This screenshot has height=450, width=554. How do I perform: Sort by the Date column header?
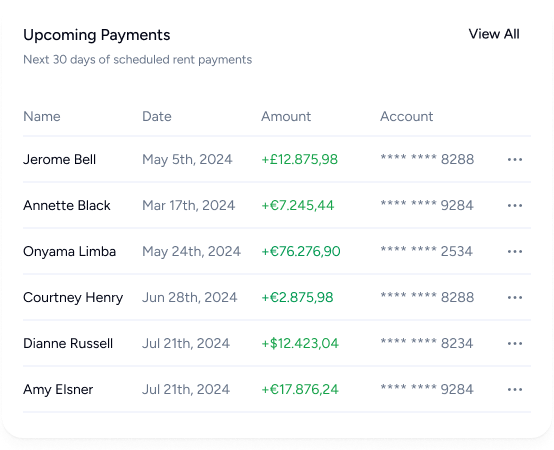coord(157,117)
